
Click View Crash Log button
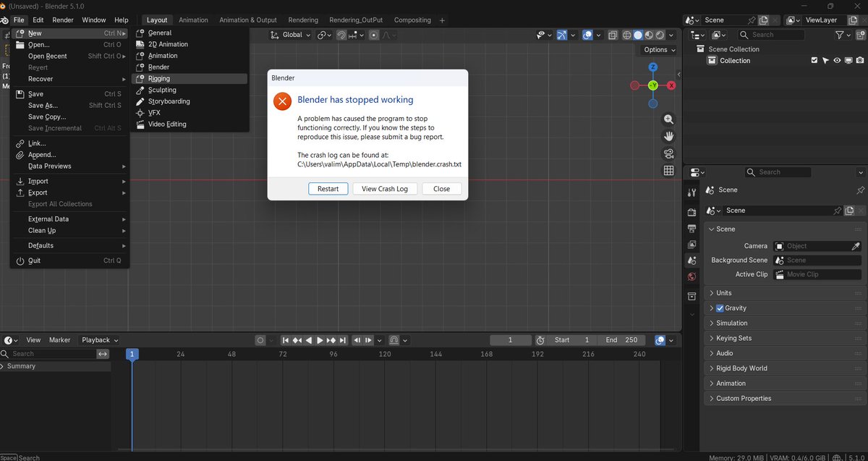[385, 189]
